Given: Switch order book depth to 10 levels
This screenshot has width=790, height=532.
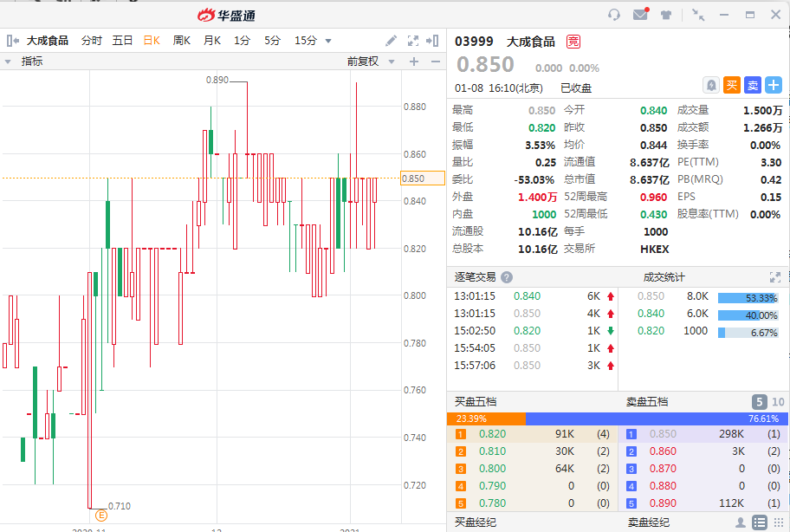Looking at the screenshot, I should point(778,402).
